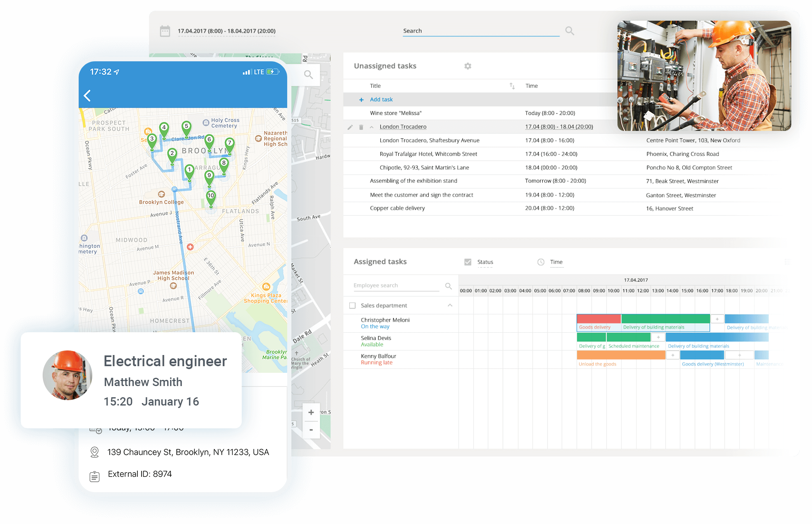Image resolution: width=812 pixels, height=524 pixels.
Task: Collapse the Sales department group
Action: point(450,305)
